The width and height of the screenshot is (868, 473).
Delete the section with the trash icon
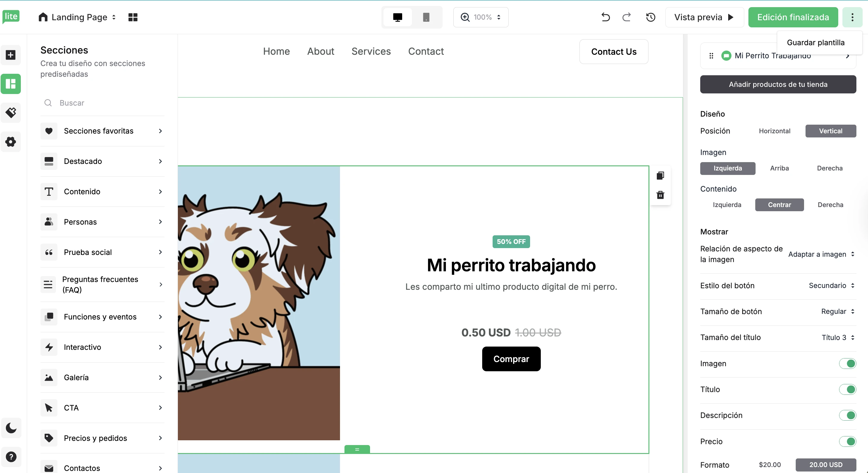click(660, 195)
